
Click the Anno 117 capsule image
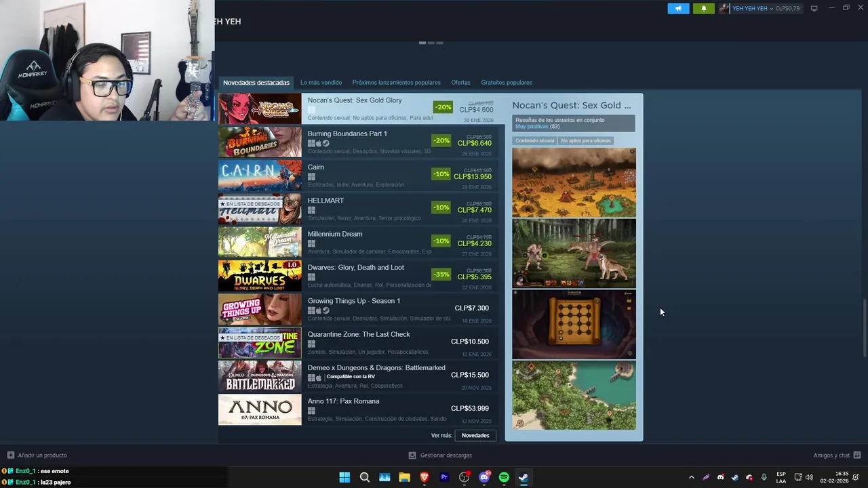point(260,409)
